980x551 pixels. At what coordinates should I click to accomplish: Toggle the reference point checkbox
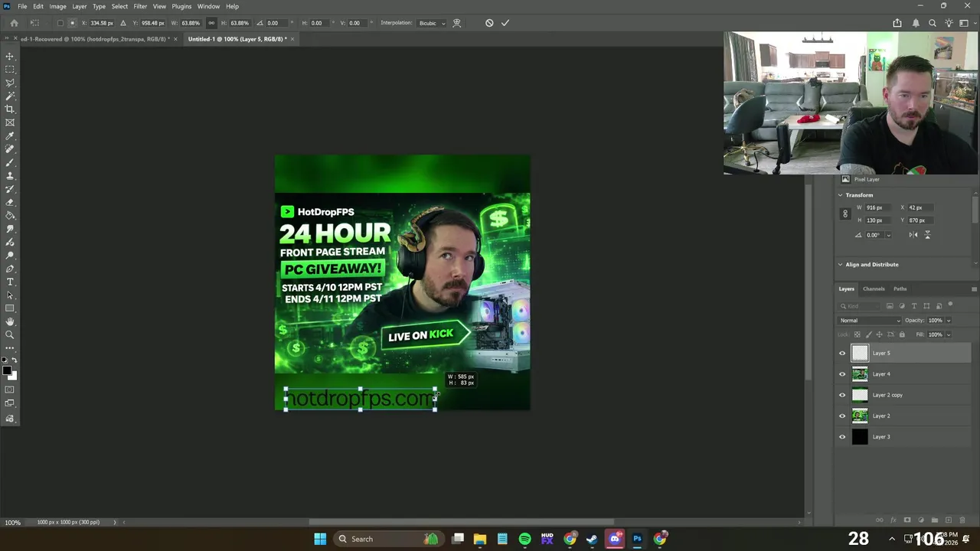pos(60,23)
